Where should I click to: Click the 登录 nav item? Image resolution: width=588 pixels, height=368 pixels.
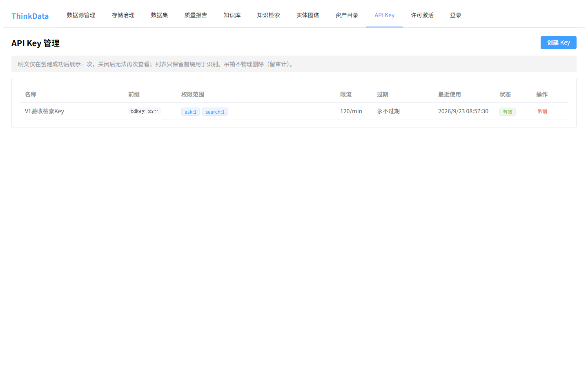pyautogui.click(x=456, y=15)
